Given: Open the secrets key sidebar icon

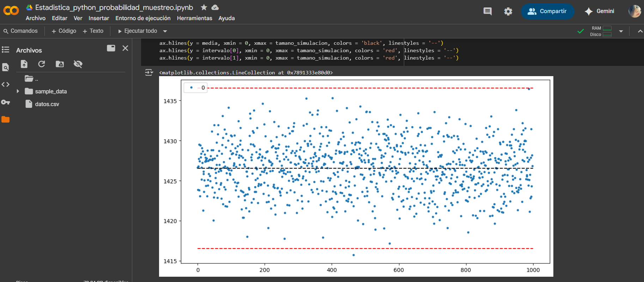Looking at the screenshot, I should coord(5,102).
